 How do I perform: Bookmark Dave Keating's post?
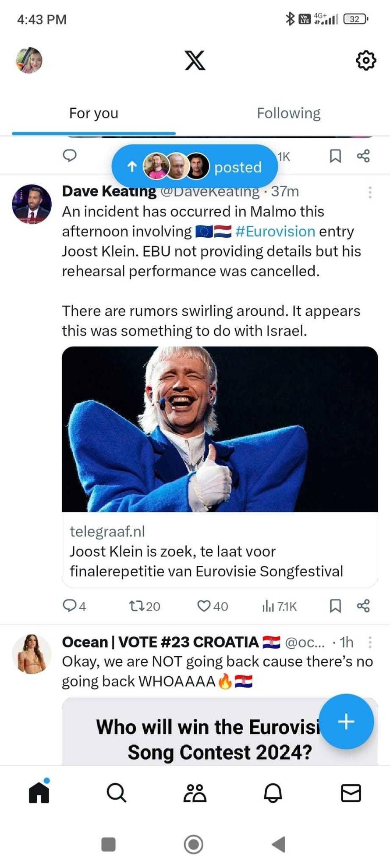coord(335,606)
